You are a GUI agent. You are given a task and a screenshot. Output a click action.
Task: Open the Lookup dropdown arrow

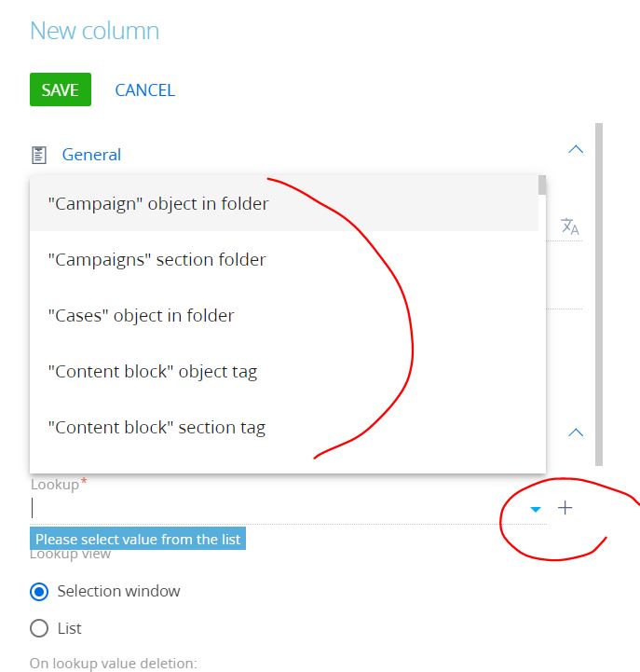[536, 509]
